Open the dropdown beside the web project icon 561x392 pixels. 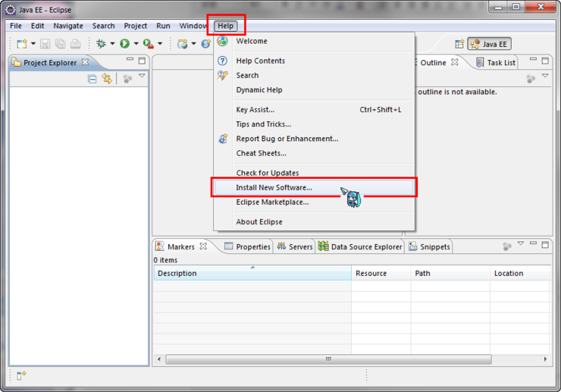[193, 44]
